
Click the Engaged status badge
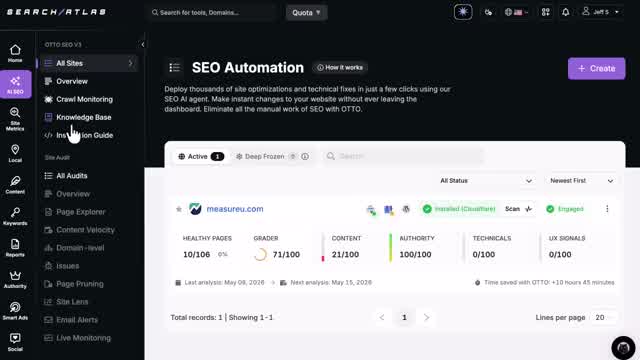[565, 209]
